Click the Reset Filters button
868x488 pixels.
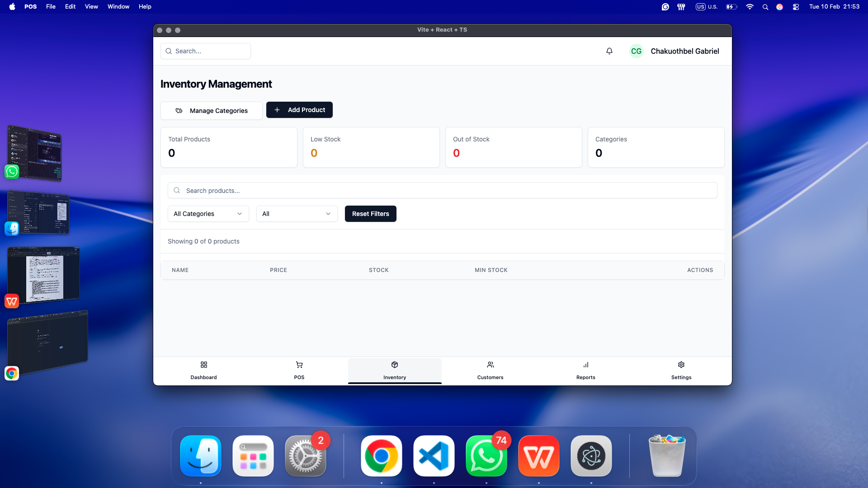coord(370,214)
